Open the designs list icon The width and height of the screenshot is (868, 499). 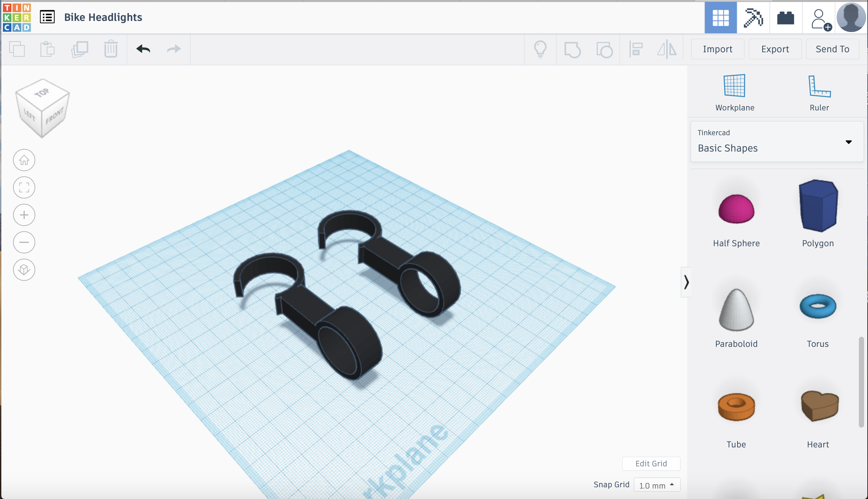coord(47,17)
